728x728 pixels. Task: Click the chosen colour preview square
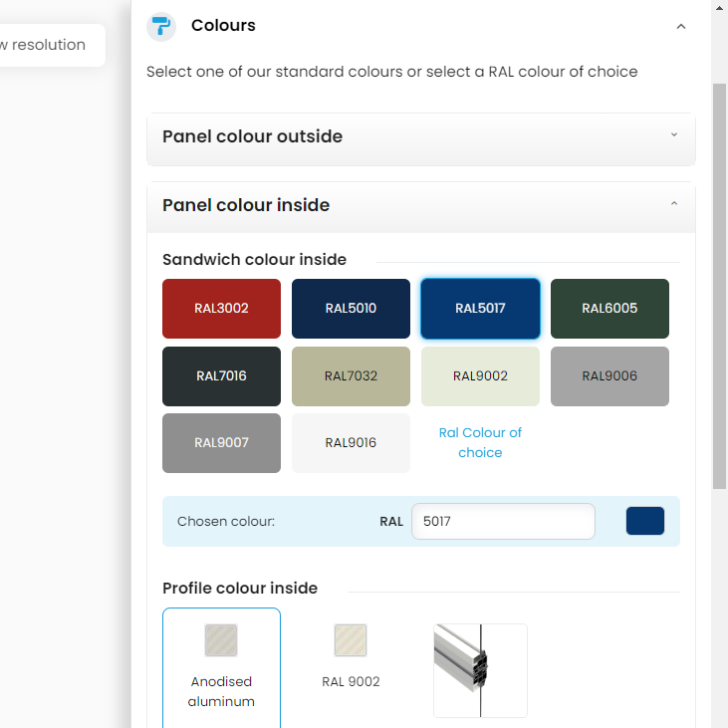[644, 521]
